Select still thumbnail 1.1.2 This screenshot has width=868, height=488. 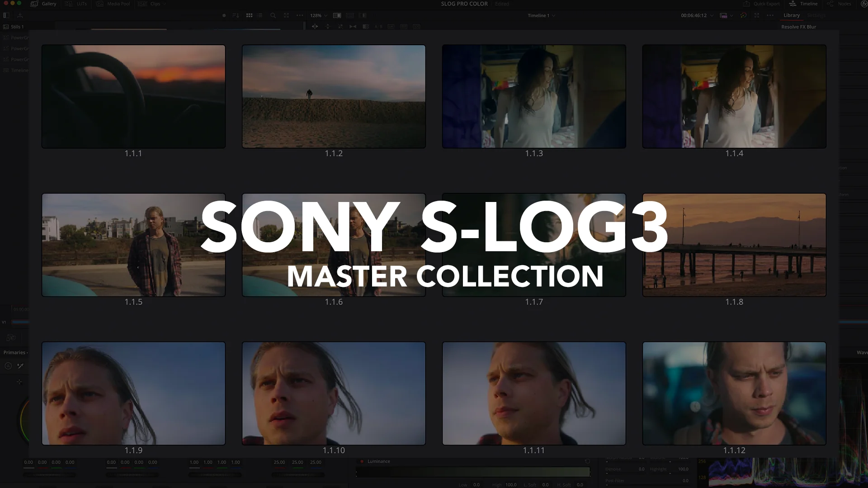(x=334, y=96)
